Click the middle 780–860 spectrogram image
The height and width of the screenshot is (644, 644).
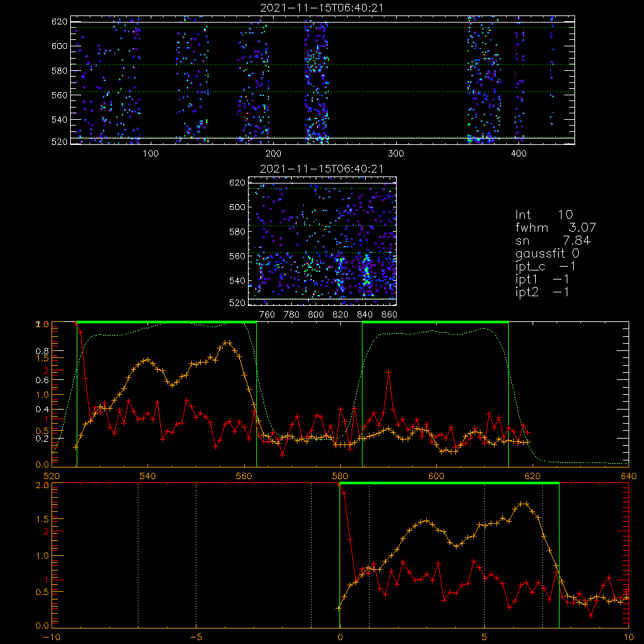(x=323, y=241)
